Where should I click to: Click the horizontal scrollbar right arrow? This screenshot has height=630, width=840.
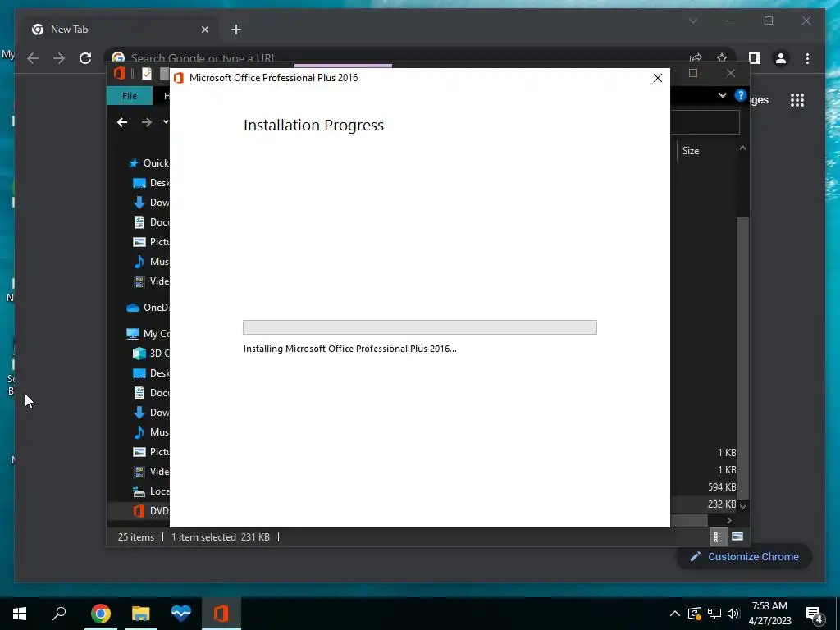[728, 520]
